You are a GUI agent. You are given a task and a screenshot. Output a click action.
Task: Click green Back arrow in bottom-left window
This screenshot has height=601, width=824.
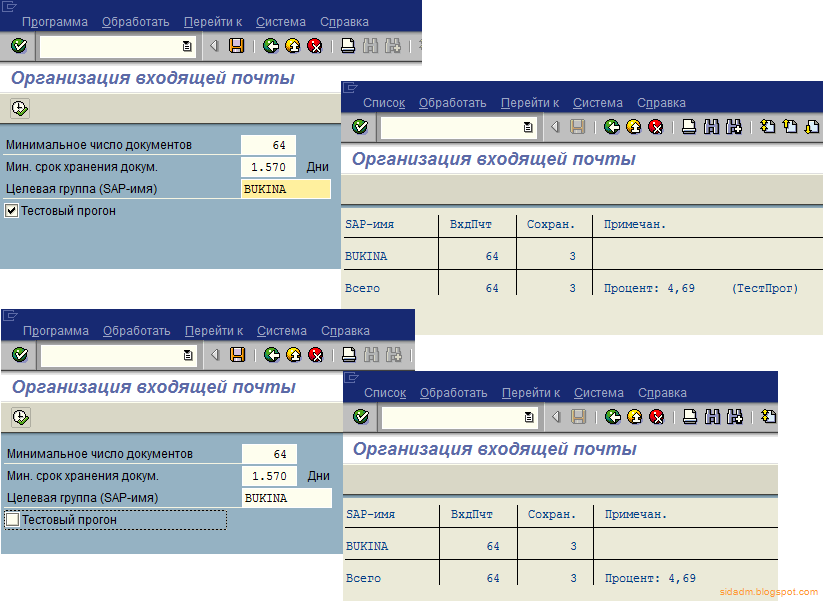point(272,355)
